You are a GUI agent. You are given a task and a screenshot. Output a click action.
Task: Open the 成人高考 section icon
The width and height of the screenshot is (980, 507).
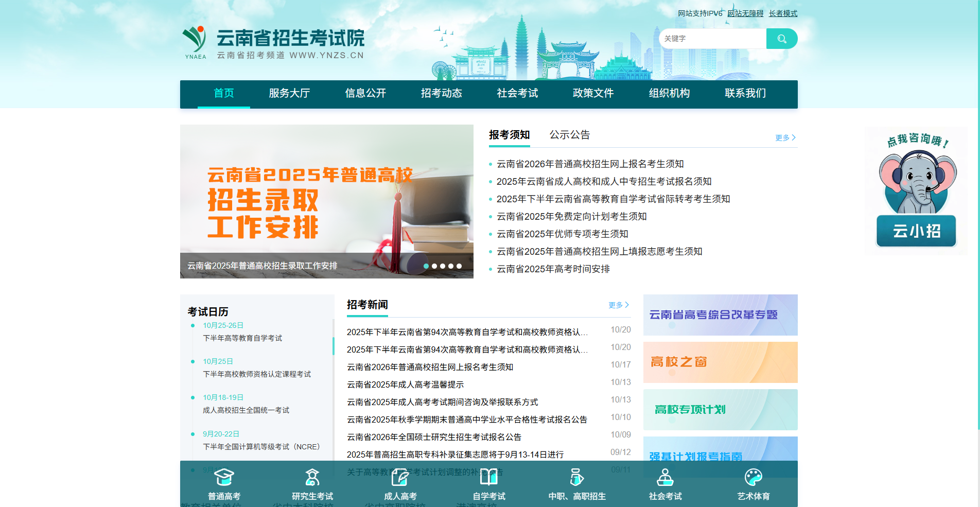pyautogui.click(x=400, y=478)
